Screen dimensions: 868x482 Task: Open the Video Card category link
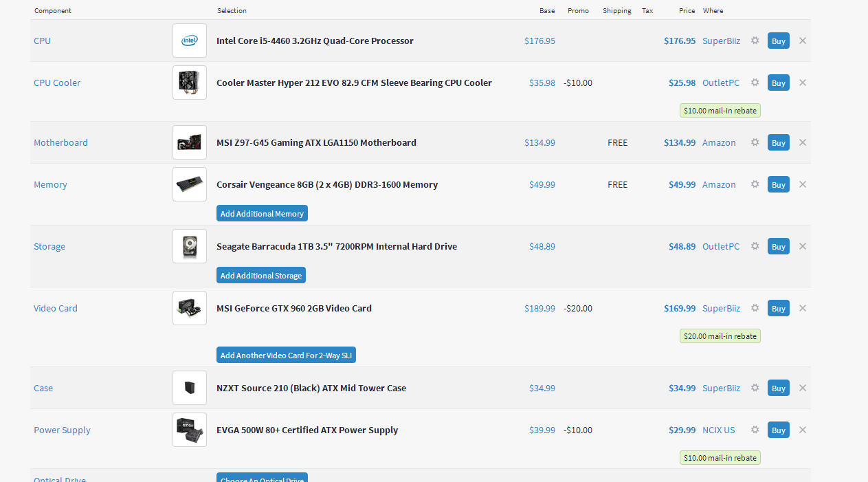click(56, 308)
